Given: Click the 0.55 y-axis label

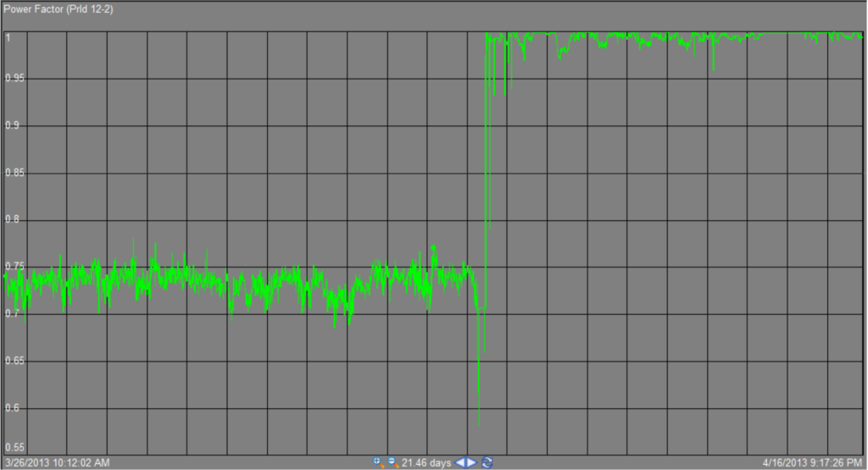Looking at the screenshot, I should point(14,448).
